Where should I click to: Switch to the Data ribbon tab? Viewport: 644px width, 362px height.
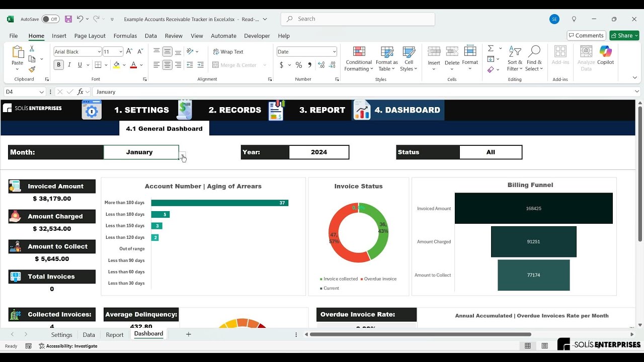151,36
